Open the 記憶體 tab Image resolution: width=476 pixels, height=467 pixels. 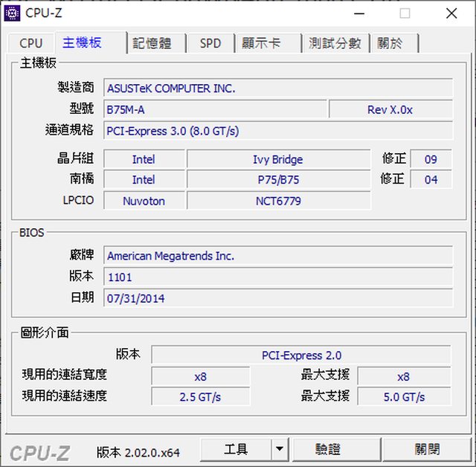pyautogui.click(x=152, y=43)
